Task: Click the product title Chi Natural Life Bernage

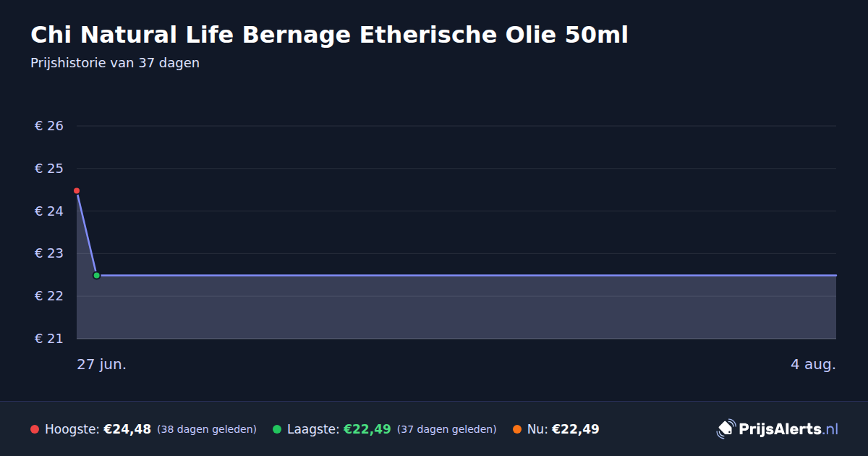Action: click(329, 35)
